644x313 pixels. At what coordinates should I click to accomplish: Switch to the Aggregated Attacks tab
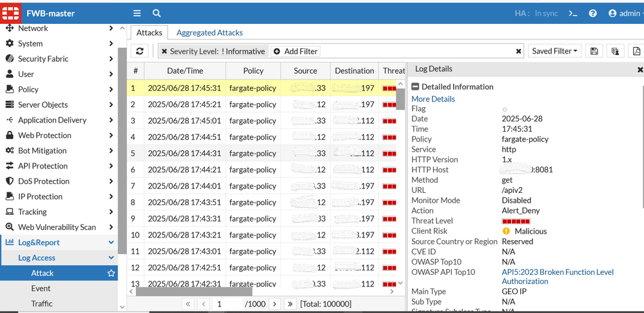[210, 32]
